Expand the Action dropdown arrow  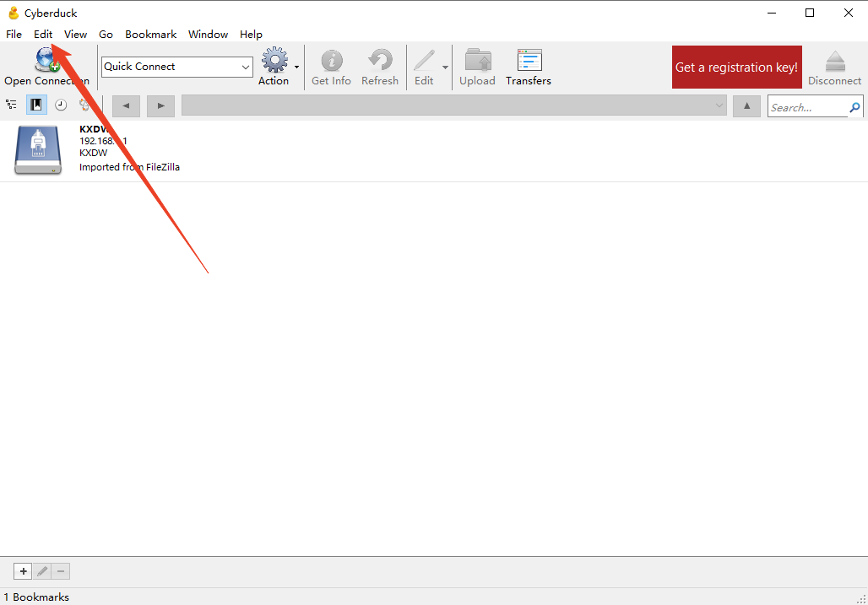tap(296, 67)
